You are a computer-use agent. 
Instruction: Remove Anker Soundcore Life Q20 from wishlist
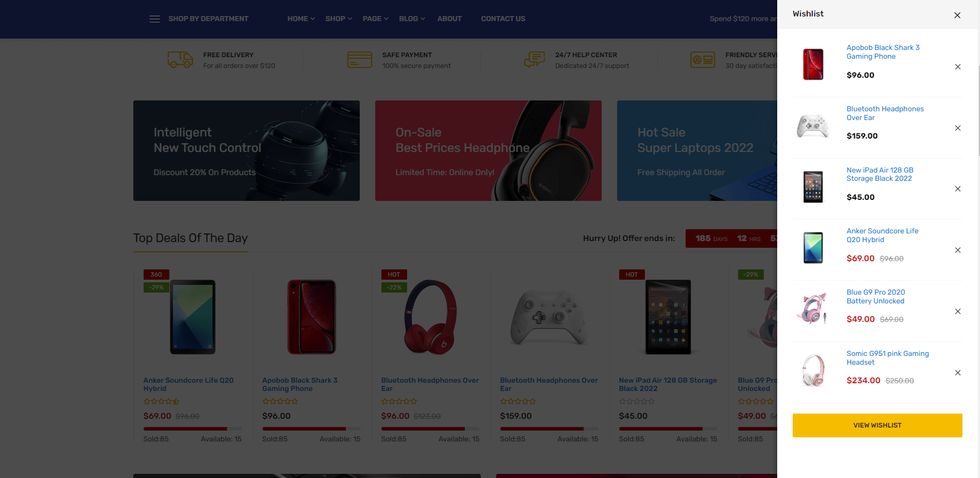point(957,250)
